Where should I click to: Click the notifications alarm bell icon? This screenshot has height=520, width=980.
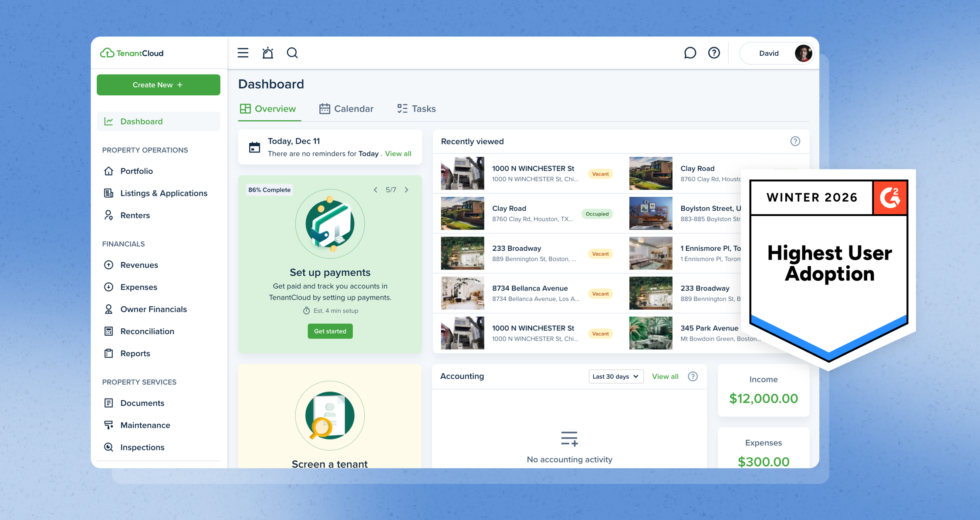click(267, 53)
